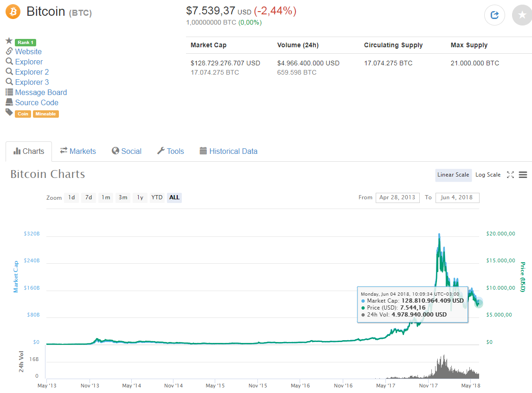Image resolution: width=532 pixels, height=393 pixels.
Task: Click magnifier icon next to Explorer 3
Action: 9,82
